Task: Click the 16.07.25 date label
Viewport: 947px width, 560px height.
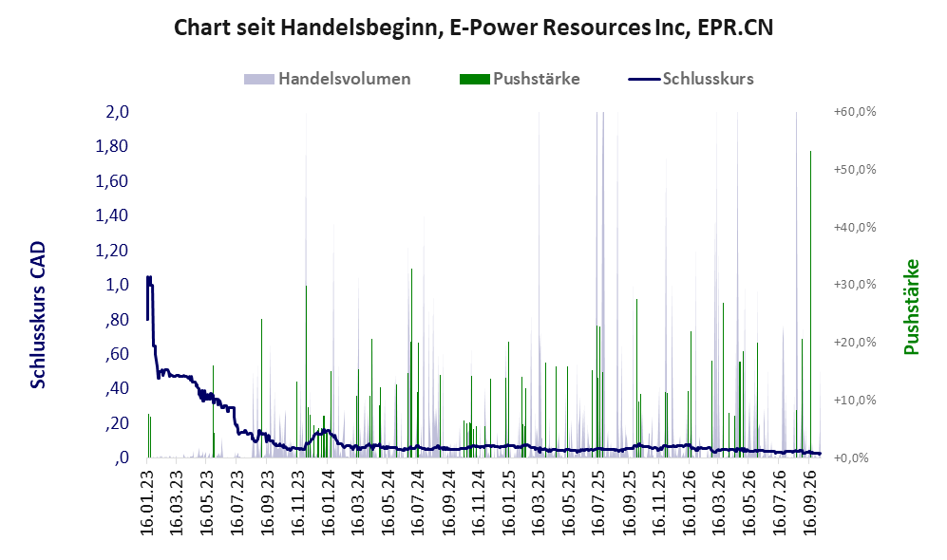Action: click(x=598, y=502)
